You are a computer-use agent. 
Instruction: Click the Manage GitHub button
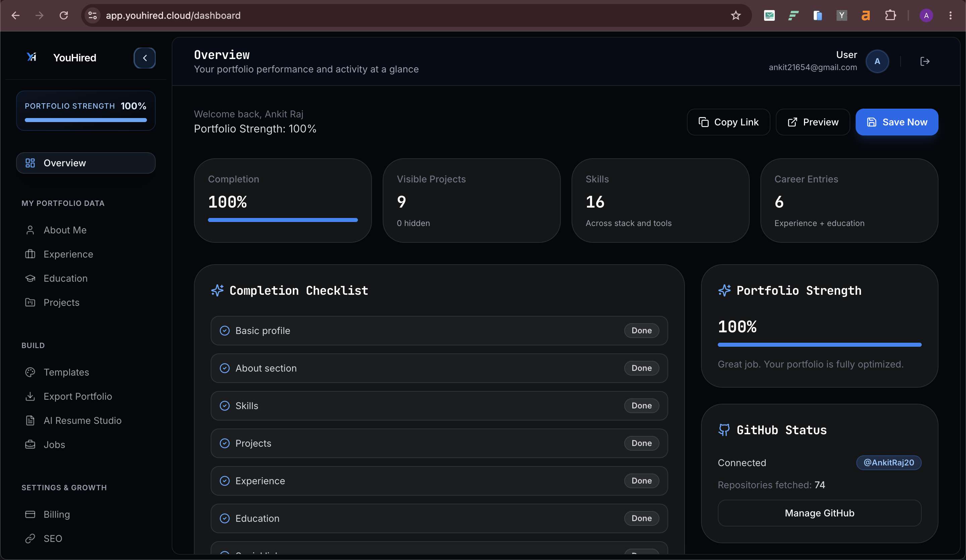pos(819,513)
